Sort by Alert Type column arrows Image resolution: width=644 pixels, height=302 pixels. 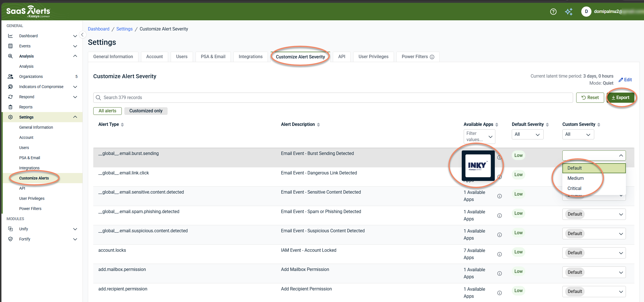[x=122, y=124]
